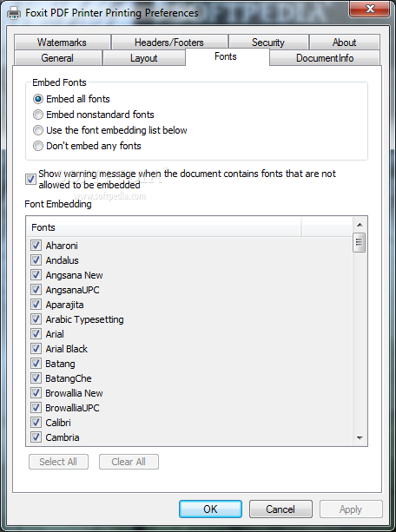Image resolution: width=396 pixels, height=532 pixels.
Task: Choose Don't embed any fonts
Action: point(87,146)
